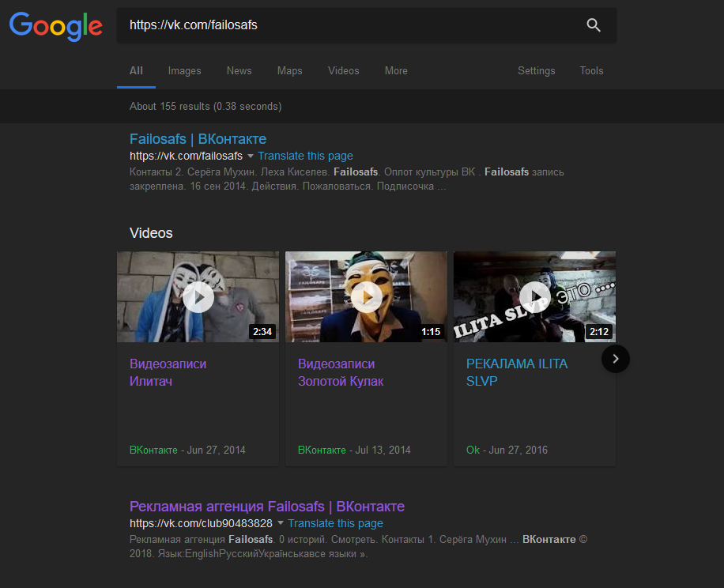The height and width of the screenshot is (588, 724).
Task: Open Settings
Action: pos(537,70)
